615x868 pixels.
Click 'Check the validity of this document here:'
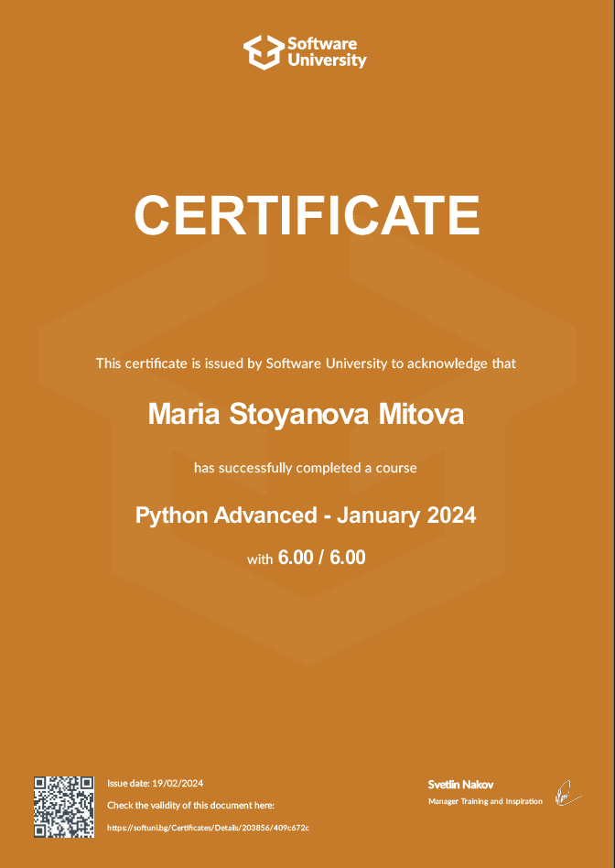point(191,805)
